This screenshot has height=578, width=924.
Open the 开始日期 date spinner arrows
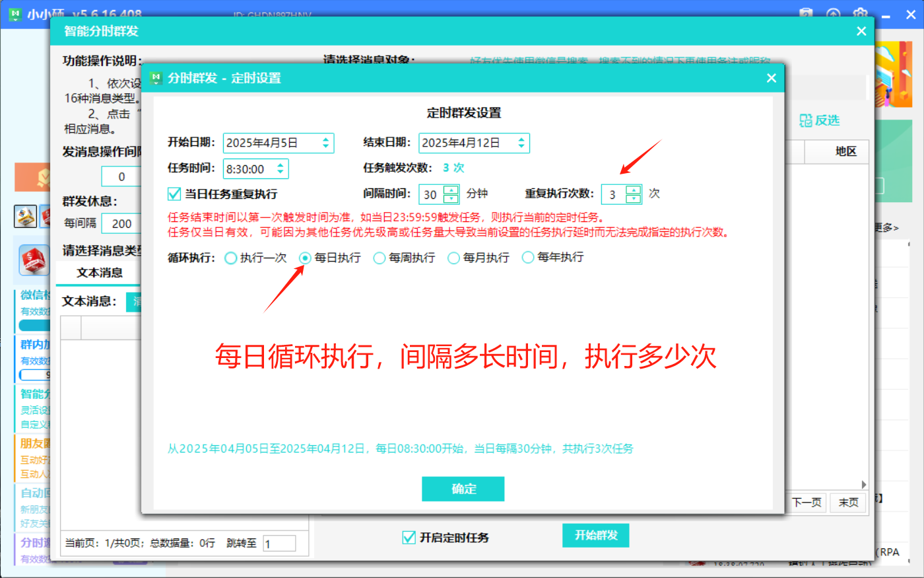[325, 143]
